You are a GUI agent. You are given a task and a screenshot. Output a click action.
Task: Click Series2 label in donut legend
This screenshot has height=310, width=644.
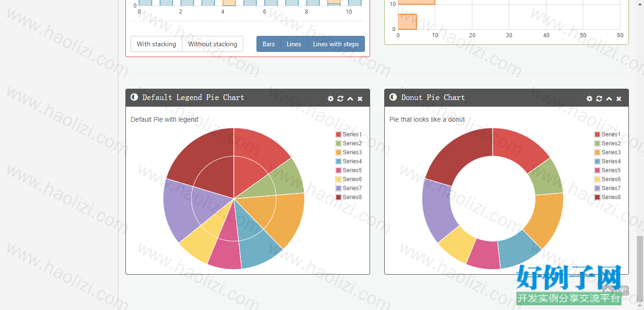[x=611, y=143]
